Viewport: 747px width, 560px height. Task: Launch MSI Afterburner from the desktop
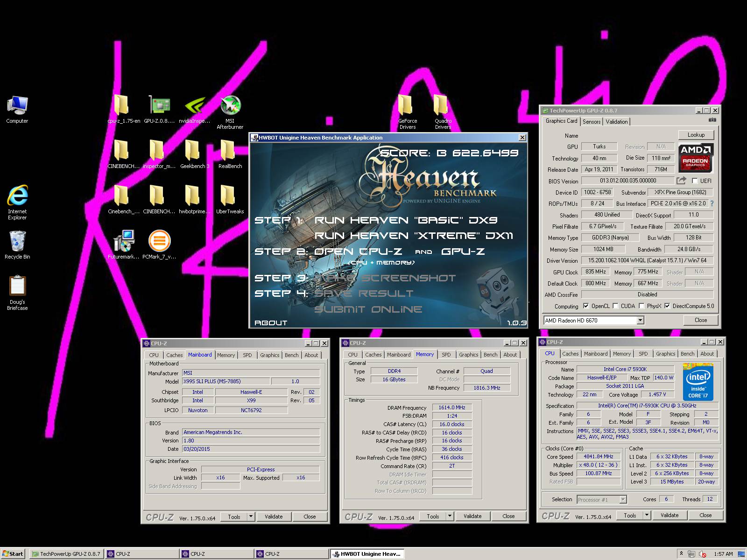230,112
